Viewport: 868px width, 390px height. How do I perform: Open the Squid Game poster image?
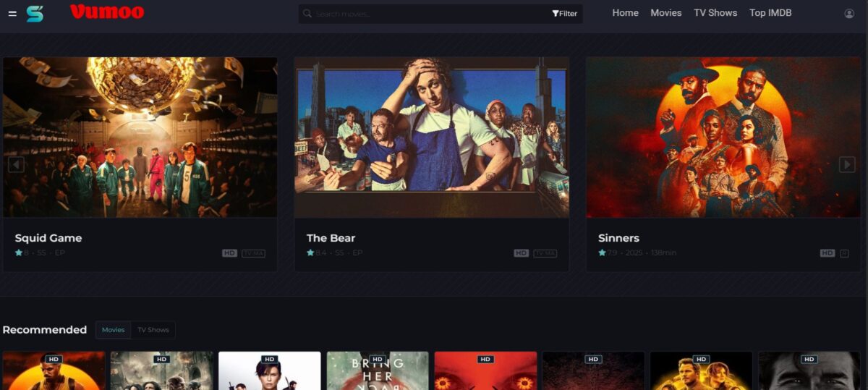click(x=140, y=137)
